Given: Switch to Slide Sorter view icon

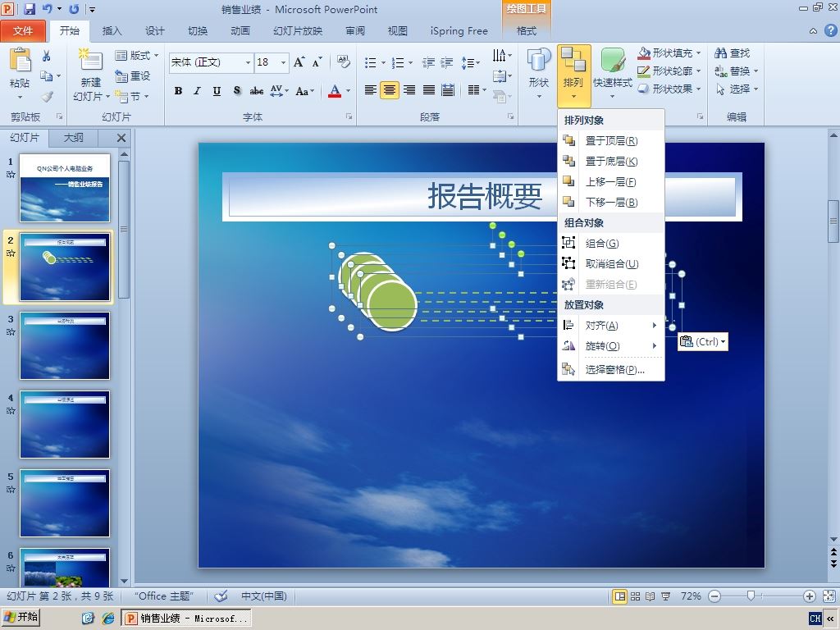Looking at the screenshot, I should 635,596.
